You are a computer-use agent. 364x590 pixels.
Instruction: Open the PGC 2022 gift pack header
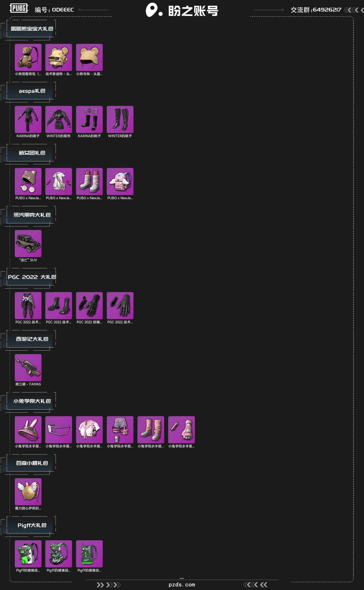tap(32, 277)
